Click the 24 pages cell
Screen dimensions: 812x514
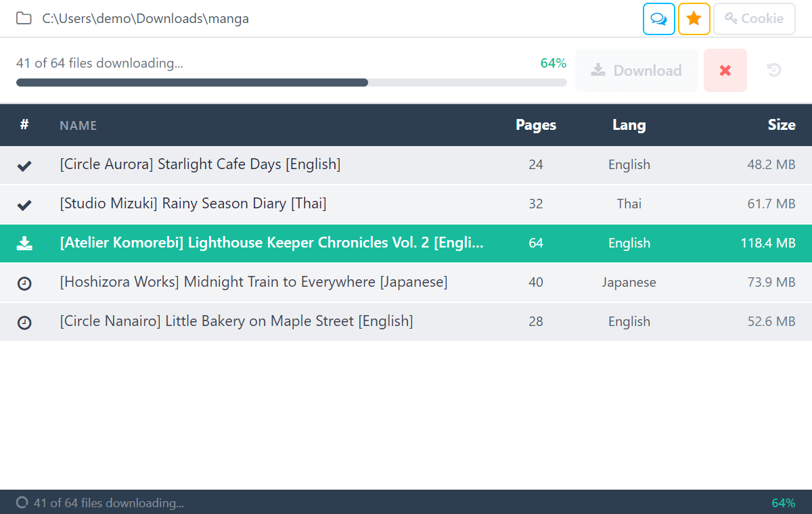[536, 164]
